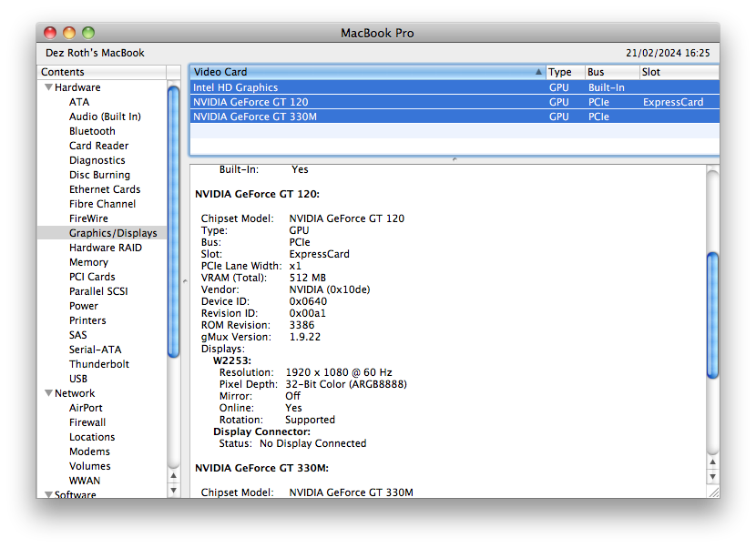Sort by Bus column header
Image resolution: width=756 pixels, height=548 pixels.
612,72
